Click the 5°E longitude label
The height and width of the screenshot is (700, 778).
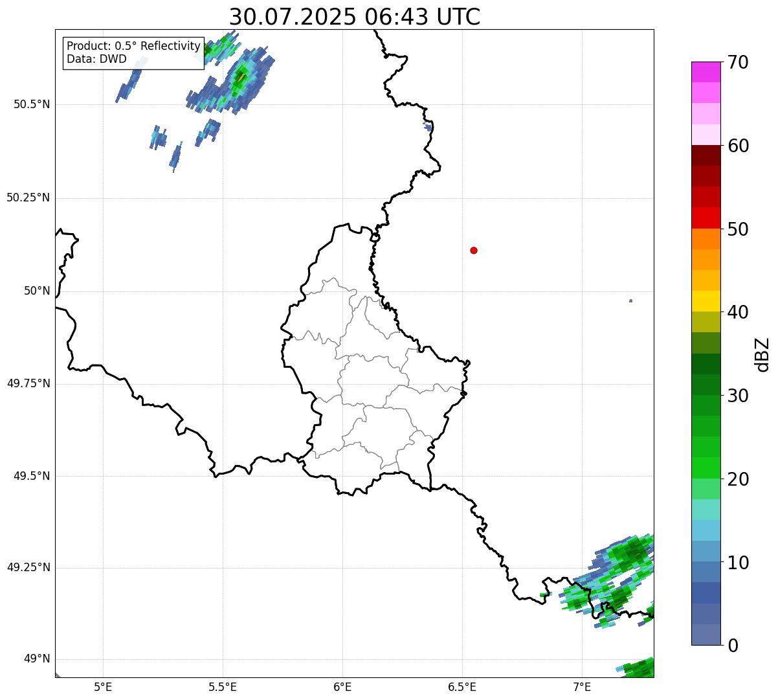click(x=103, y=686)
